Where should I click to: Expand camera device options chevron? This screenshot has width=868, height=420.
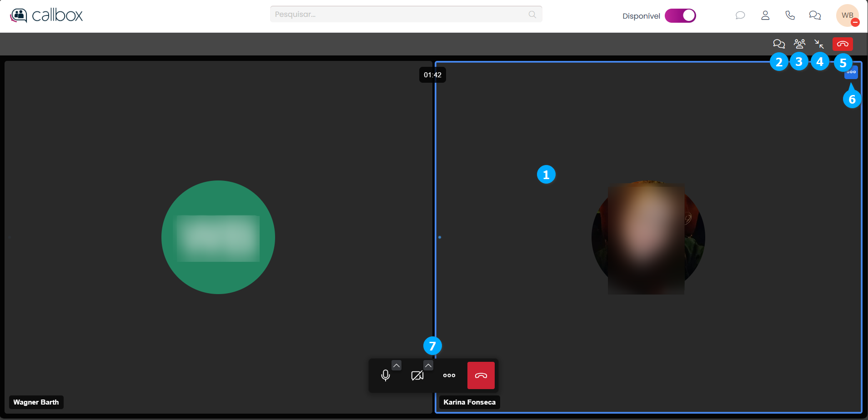(x=428, y=365)
